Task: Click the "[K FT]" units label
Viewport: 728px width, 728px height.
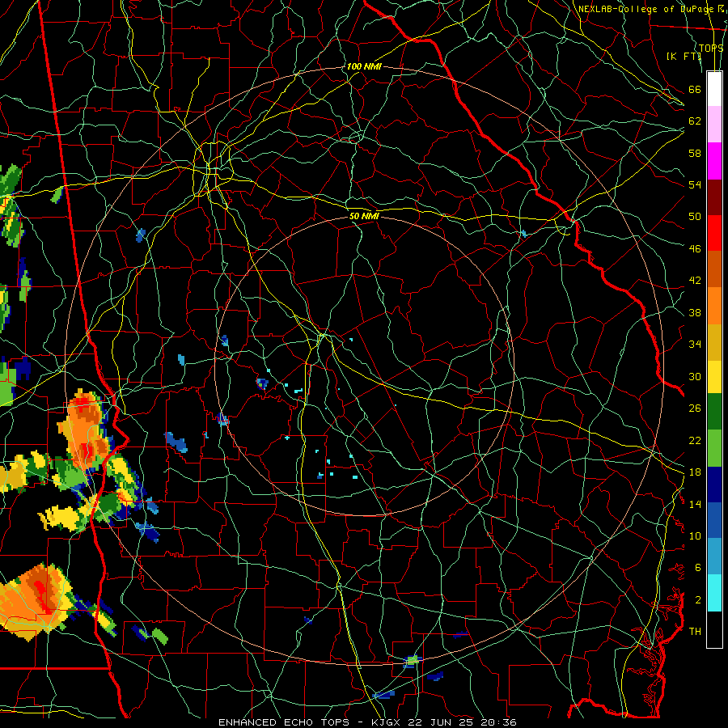Action: (684, 56)
